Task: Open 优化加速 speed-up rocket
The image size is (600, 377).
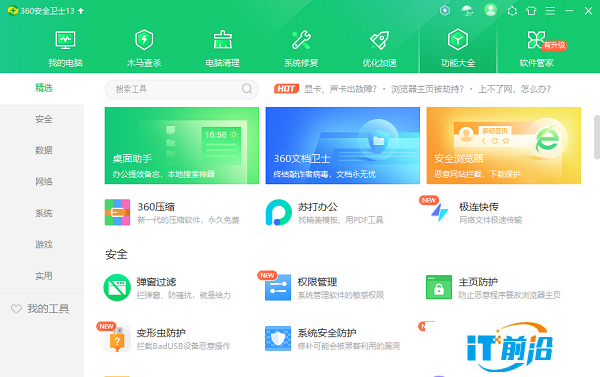Action: 379,48
